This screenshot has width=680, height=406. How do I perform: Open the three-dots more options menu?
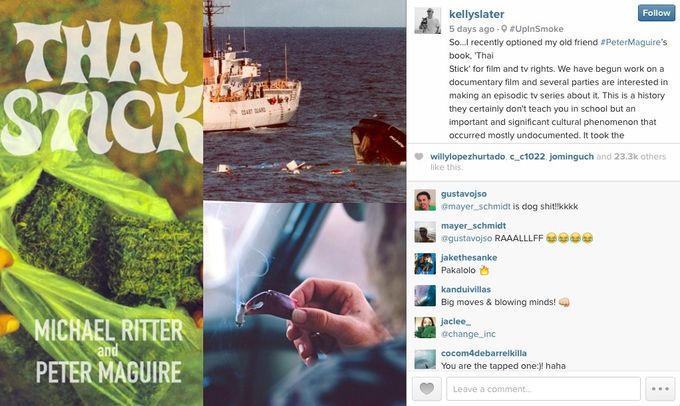pyautogui.click(x=660, y=389)
